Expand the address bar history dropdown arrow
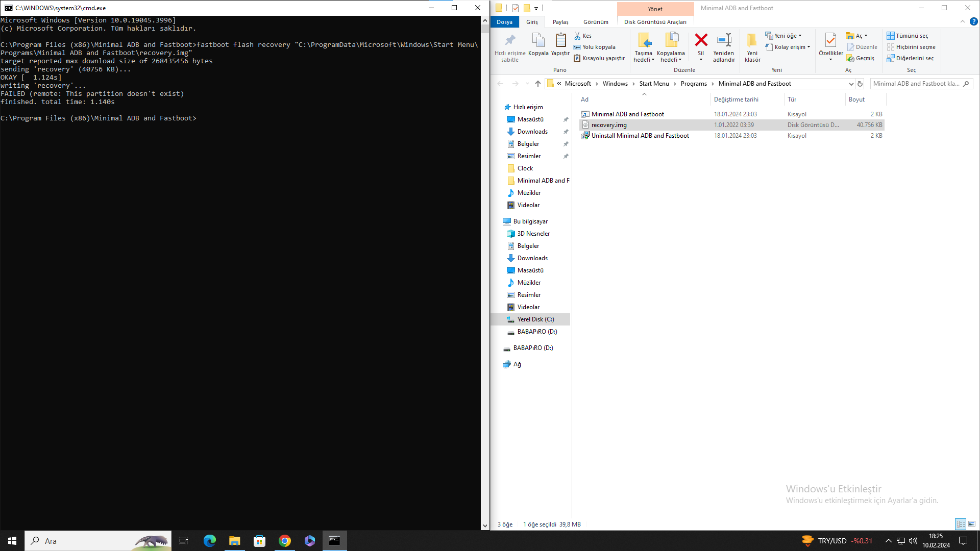Screen dimensions: 980x551 click(x=851, y=84)
